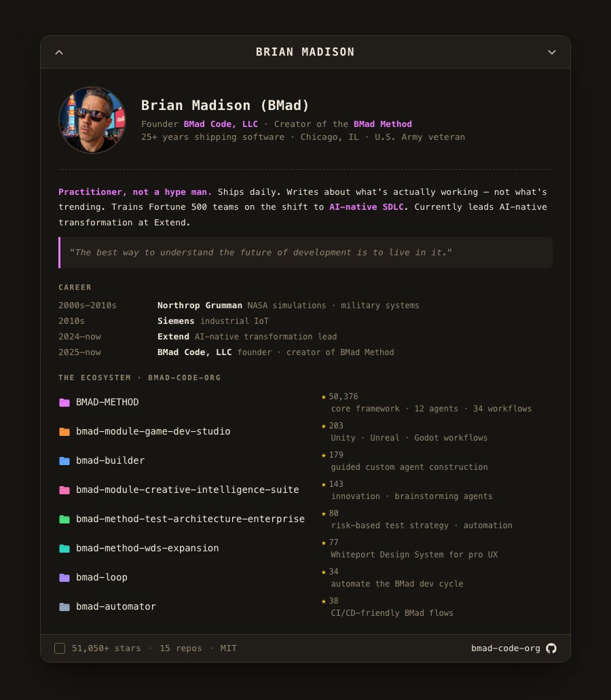Click '15 repos' in footer
611x700 pixels.
click(x=181, y=648)
